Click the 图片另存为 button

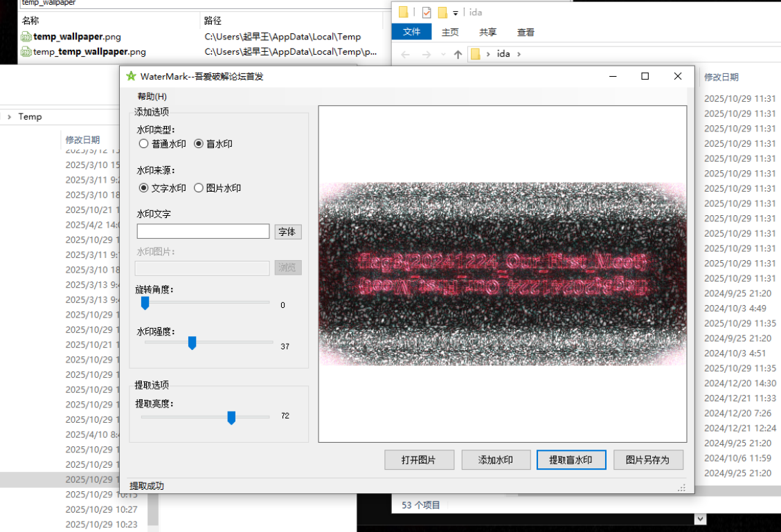click(x=647, y=459)
